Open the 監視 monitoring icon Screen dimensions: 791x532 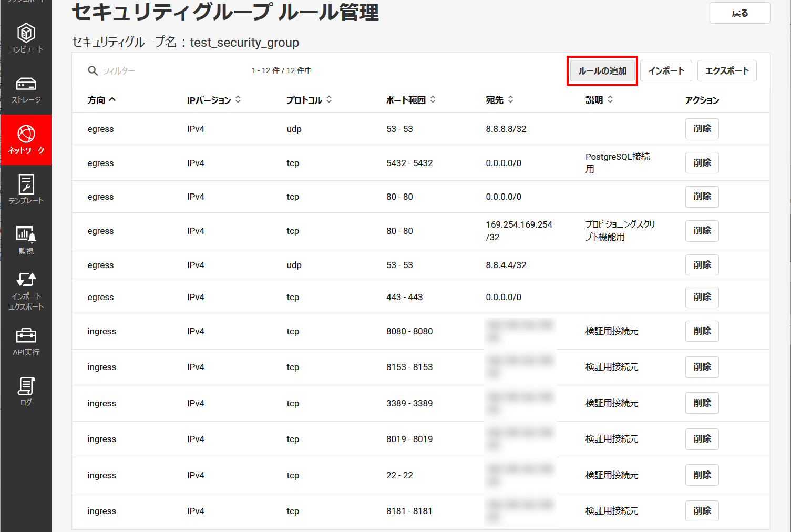tap(26, 234)
